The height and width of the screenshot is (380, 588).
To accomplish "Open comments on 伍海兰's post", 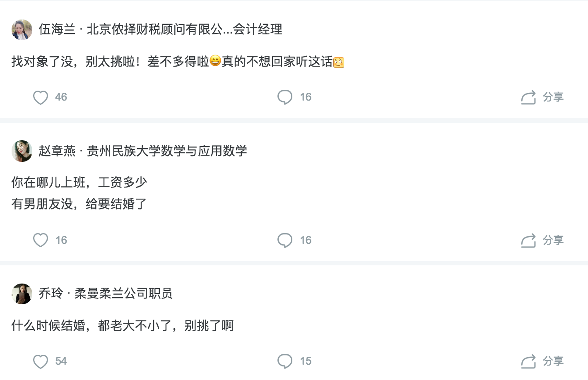I will (285, 97).
